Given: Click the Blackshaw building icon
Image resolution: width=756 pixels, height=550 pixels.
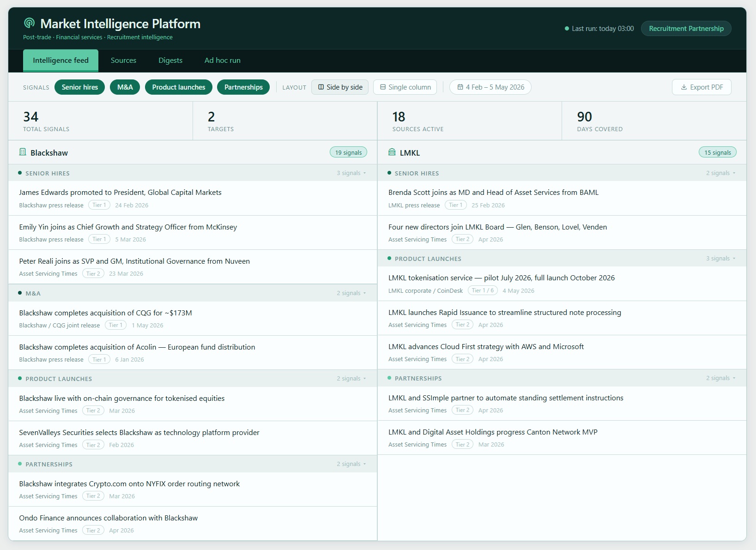Looking at the screenshot, I should tap(23, 152).
